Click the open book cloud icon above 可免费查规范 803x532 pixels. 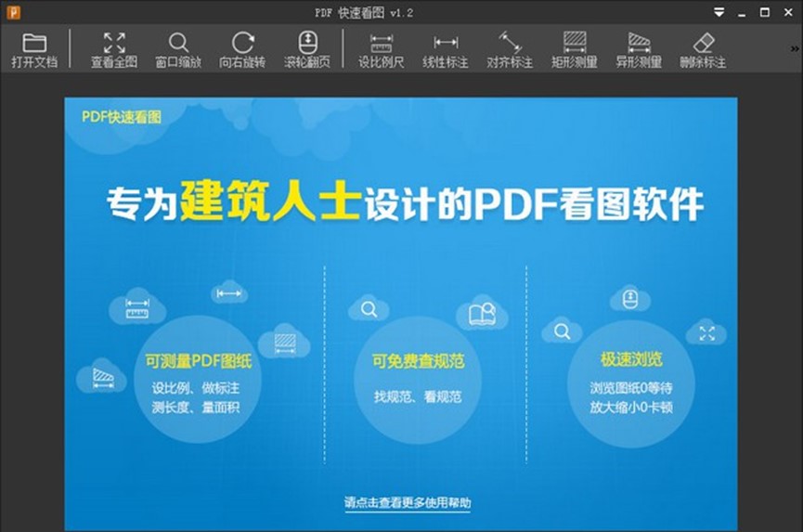coord(482,313)
